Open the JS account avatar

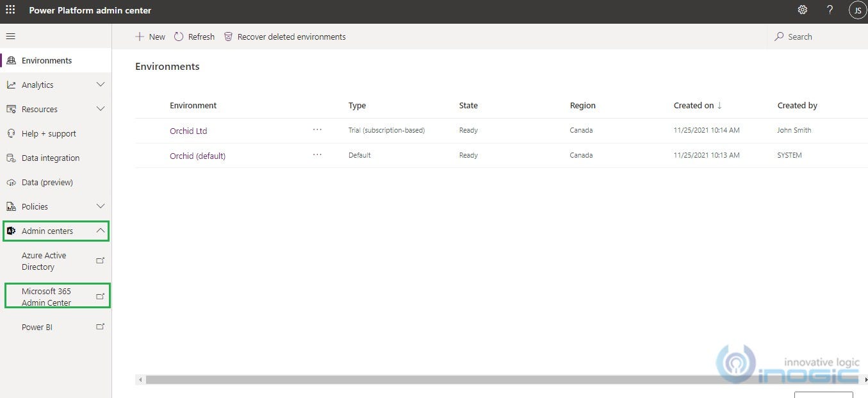point(858,10)
